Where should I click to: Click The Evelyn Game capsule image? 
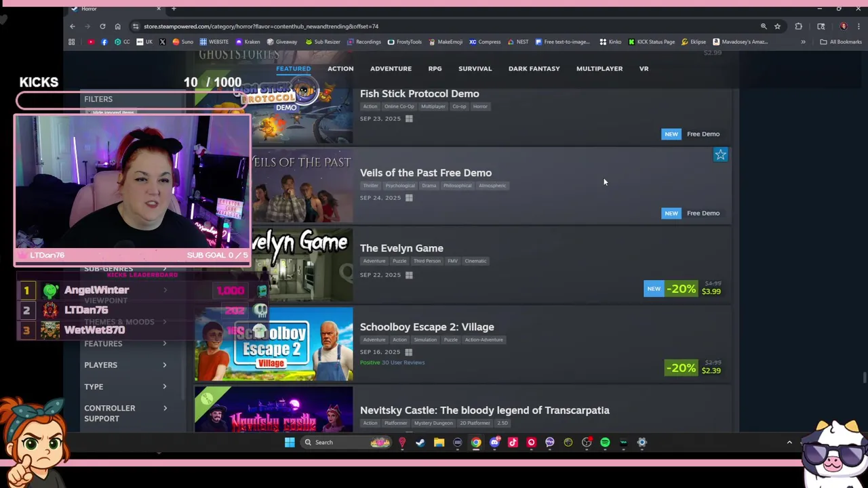click(x=302, y=265)
